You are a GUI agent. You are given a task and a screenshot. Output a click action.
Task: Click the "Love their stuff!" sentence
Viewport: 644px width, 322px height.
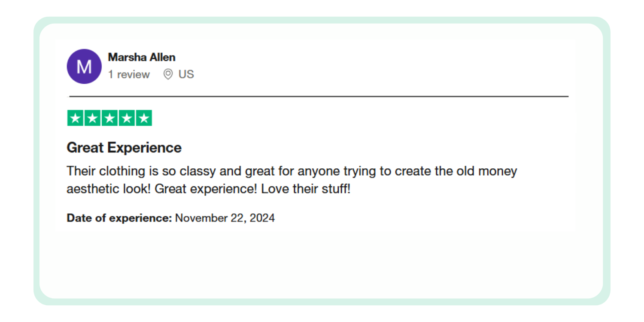(x=306, y=189)
